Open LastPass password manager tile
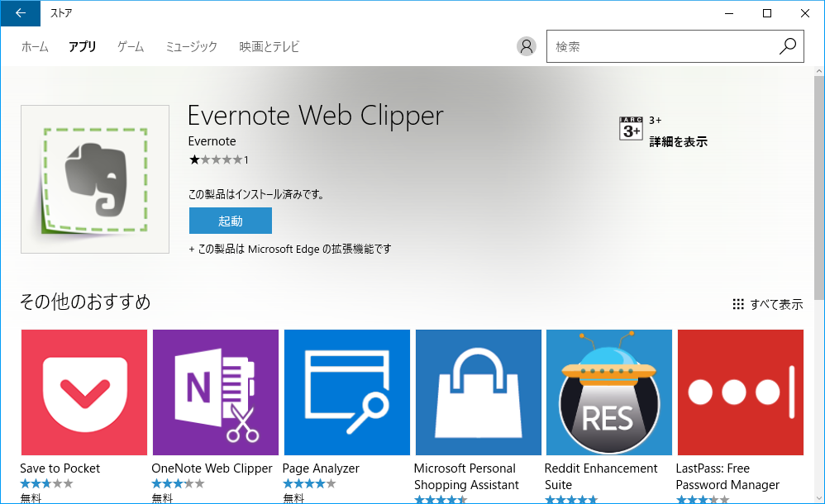This screenshot has width=825, height=504. (741, 392)
